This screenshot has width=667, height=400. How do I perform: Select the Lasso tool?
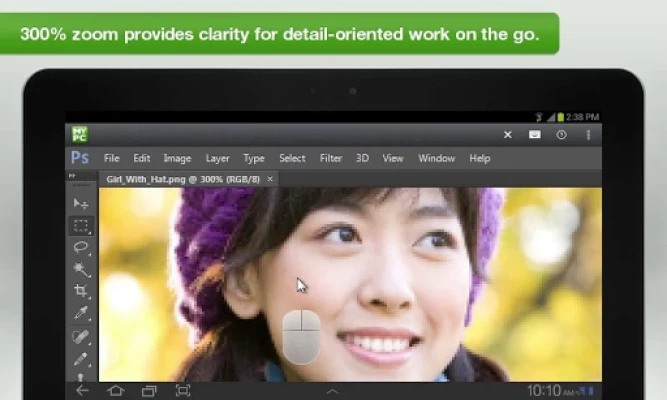pos(81,247)
